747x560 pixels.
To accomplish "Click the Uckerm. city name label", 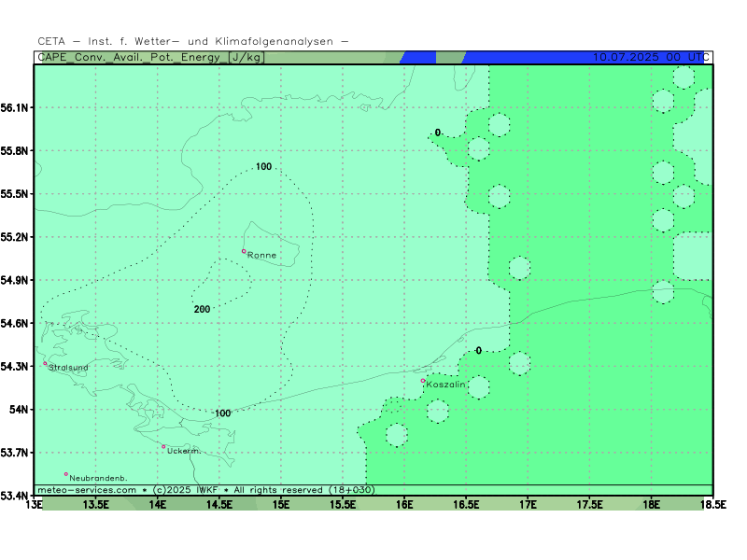I will click(184, 451).
